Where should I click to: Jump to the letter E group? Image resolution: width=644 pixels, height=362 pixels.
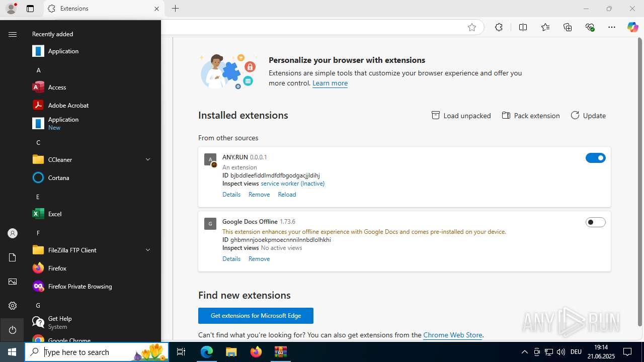point(38,197)
